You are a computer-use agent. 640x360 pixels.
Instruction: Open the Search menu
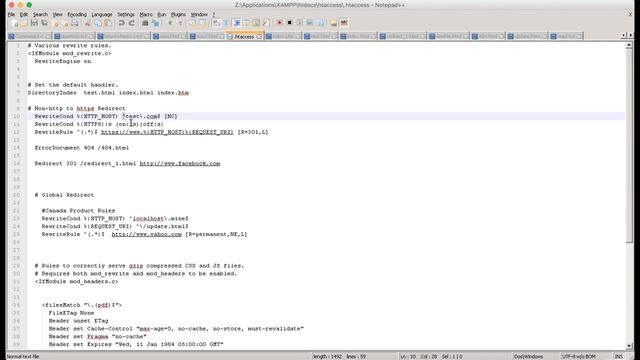click(x=40, y=14)
